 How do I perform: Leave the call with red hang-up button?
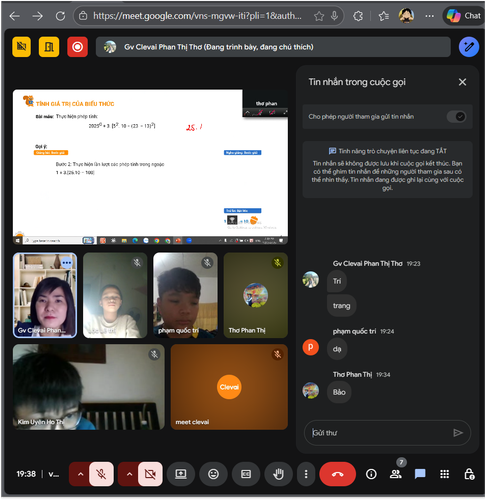pyautogui.click(x=338, y=474)
